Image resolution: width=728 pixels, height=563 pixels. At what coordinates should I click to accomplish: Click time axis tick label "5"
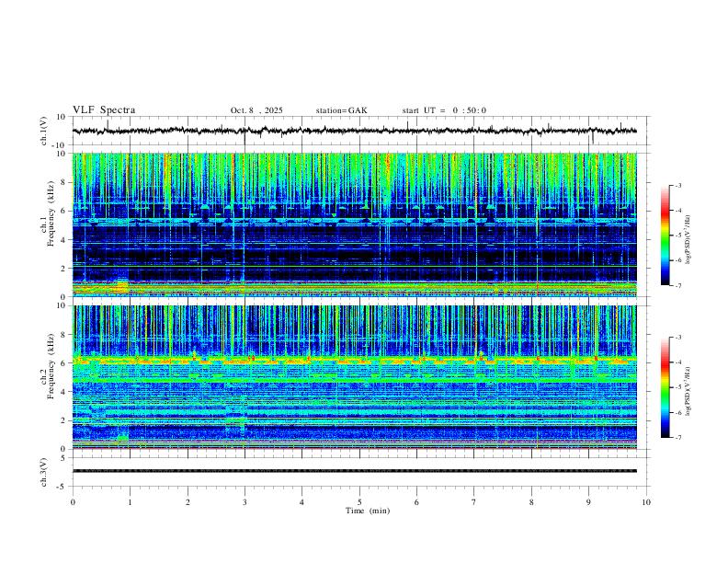coord(359,502)
